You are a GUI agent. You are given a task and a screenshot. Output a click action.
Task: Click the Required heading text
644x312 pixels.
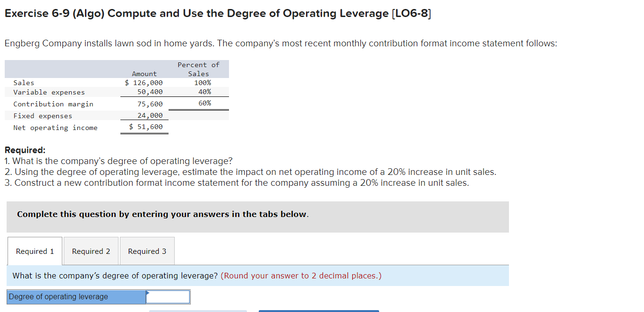pyautogui.click(x=21, y=150)
